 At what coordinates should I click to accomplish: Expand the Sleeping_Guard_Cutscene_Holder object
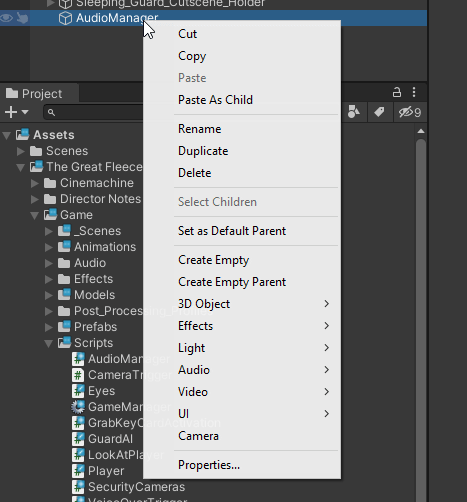50,3
